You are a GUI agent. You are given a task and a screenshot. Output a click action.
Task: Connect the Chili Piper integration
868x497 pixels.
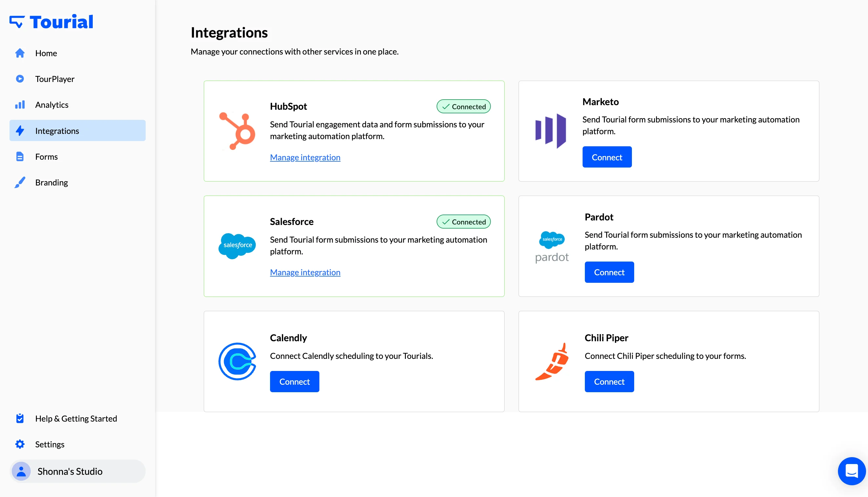pyautogui.click(x=609, y=382)
